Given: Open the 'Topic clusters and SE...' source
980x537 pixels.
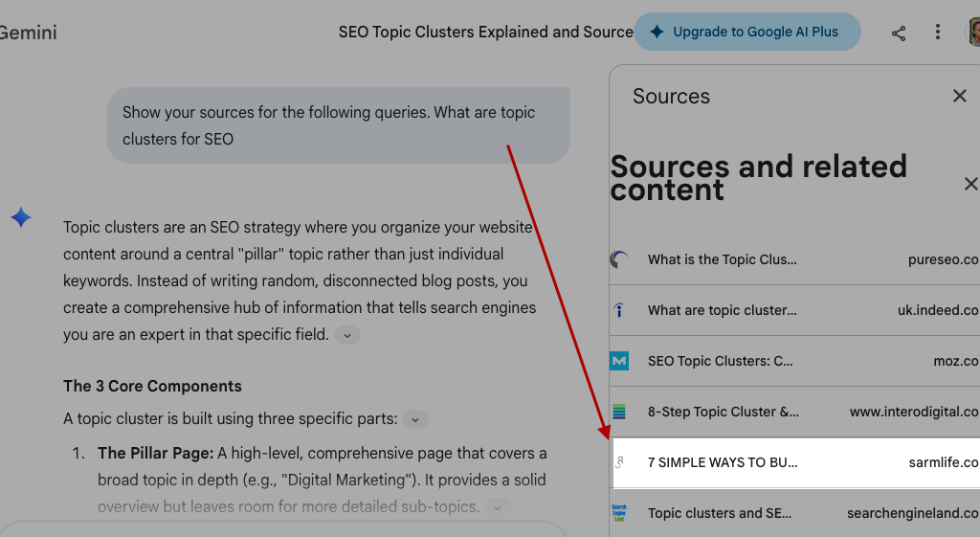Looking at the screenshot, I should (x=720, y=513).
